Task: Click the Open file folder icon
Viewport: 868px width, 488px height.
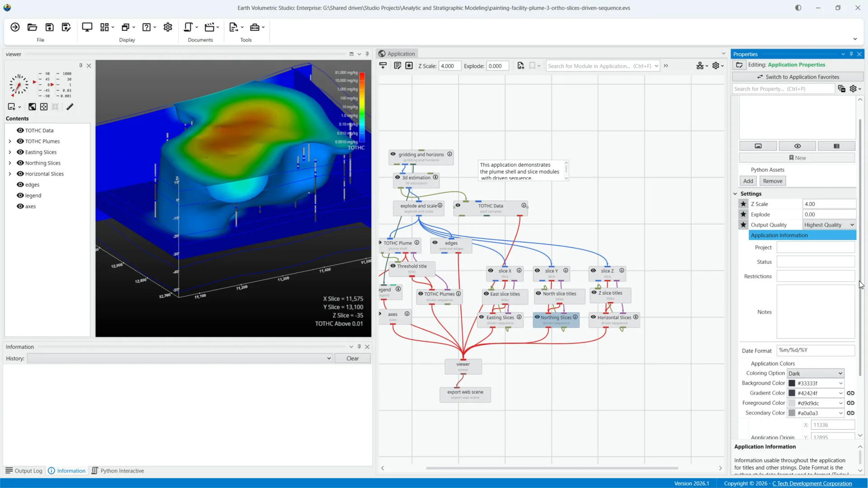Action: [32, 27]
